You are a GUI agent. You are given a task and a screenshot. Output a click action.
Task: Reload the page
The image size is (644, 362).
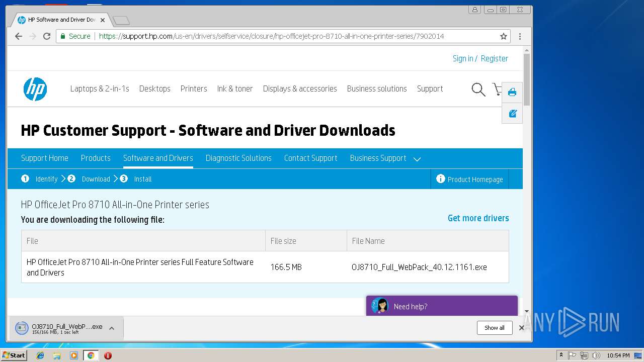47,36
